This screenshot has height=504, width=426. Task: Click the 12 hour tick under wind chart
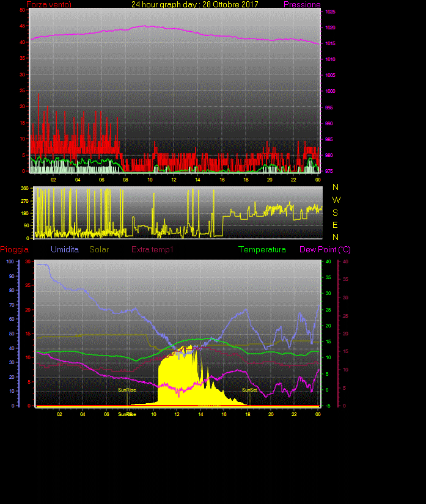pos(174,180)
